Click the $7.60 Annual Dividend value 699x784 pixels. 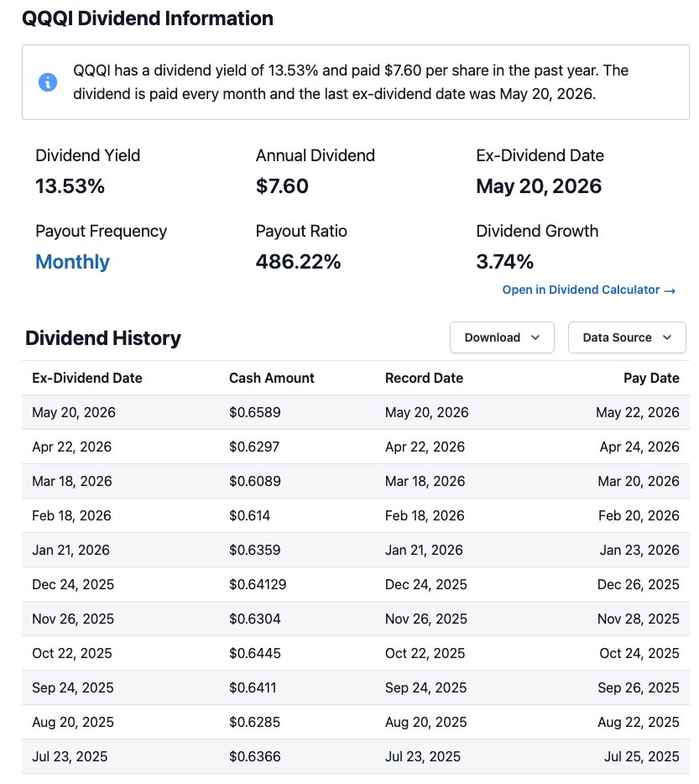point(282,186)
